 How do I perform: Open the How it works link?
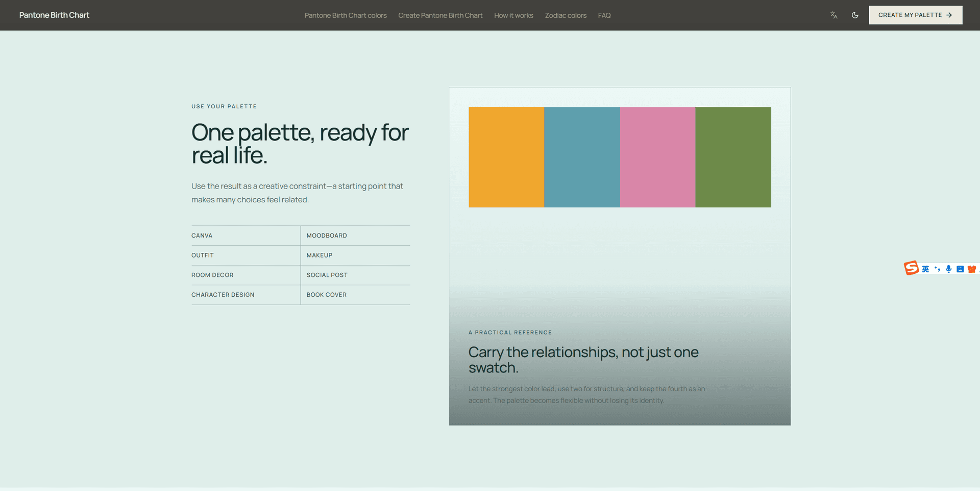click(x=513, y=15)
